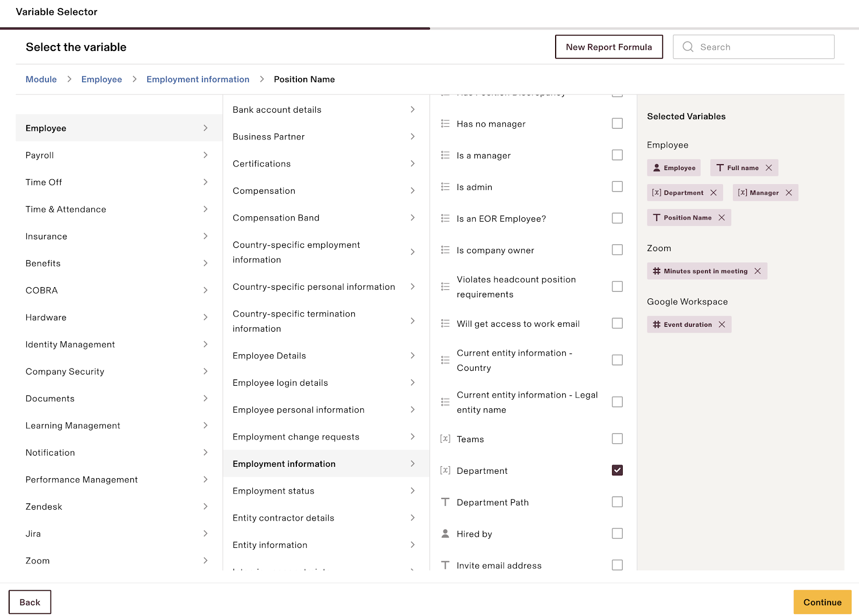This screenshot has width=859, height=616.
Task: Open Compensation Band category
Action: [326, 217]
